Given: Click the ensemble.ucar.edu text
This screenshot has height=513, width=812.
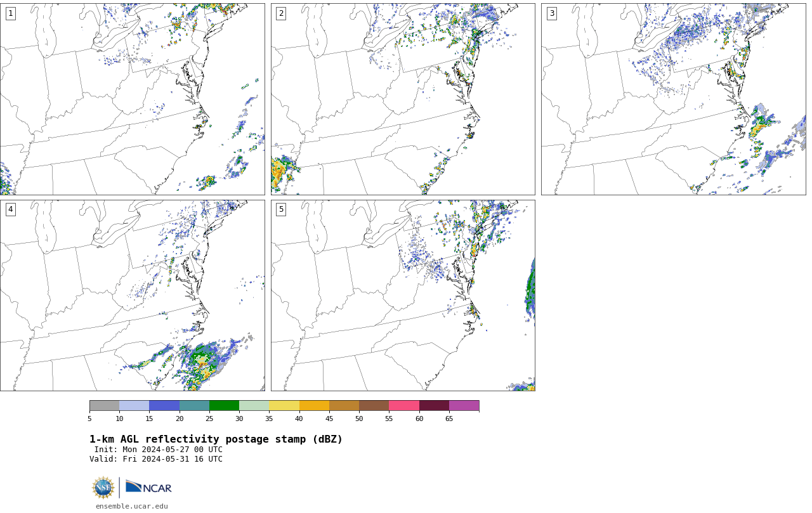Looking at the screenshot, I should (132, 506).
